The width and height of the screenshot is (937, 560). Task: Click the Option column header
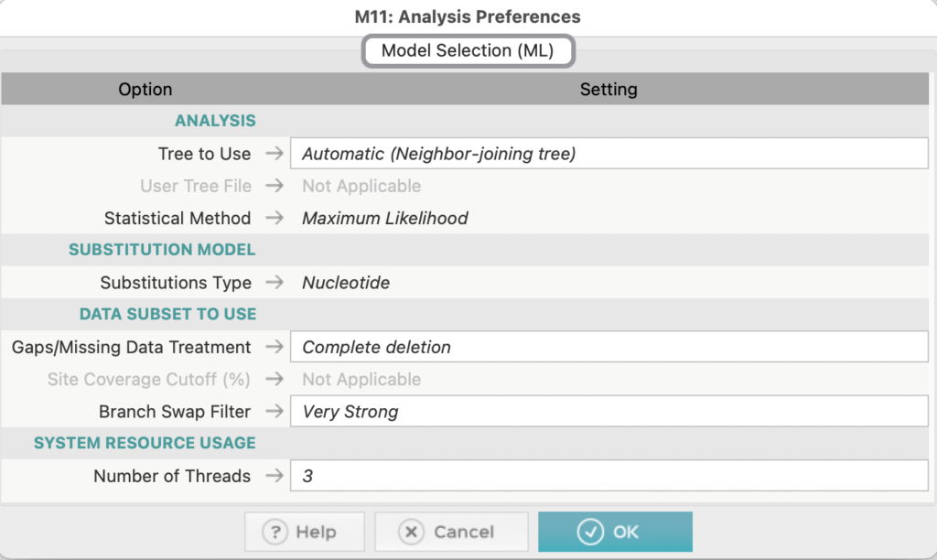point(145,89)
